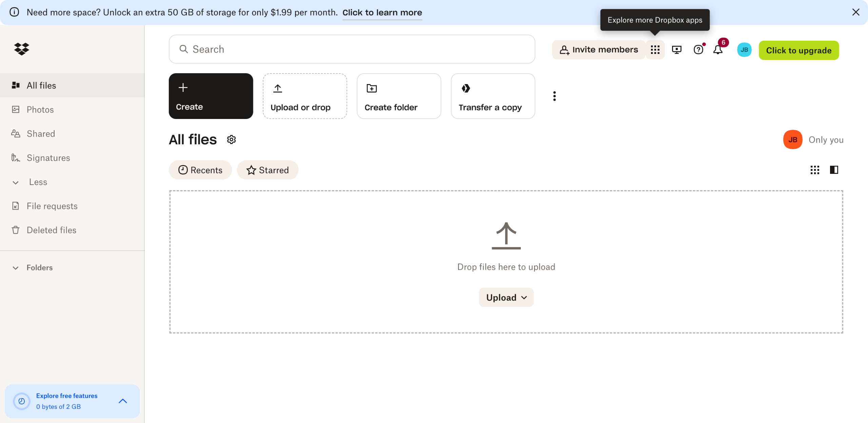Click the notifications bell icon

click(718, 50)
